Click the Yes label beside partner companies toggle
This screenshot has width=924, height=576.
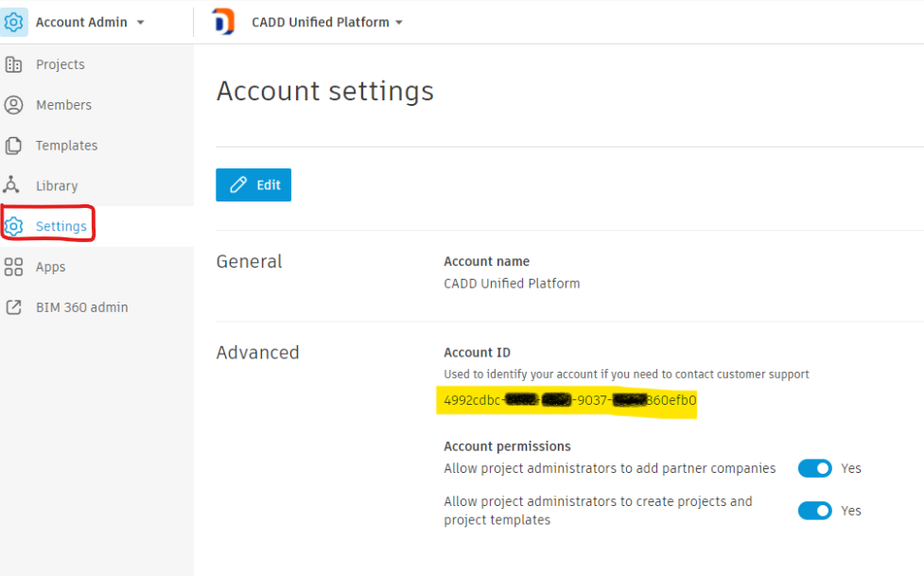click(x=851, y=468)
